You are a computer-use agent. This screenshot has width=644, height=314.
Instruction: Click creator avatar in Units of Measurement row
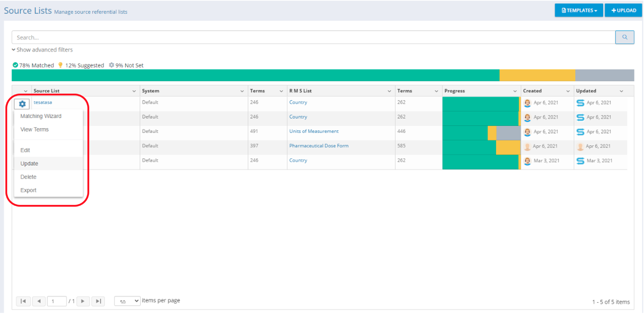[x=527, y=132]
